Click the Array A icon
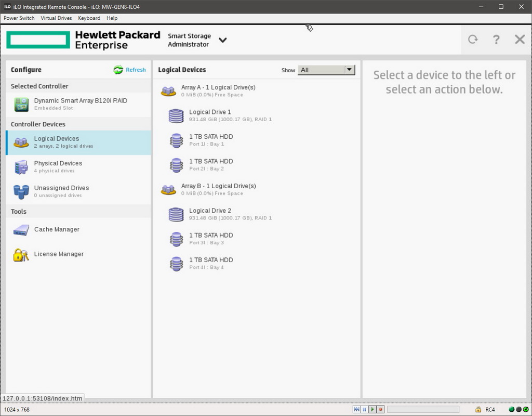This screenshot has width=532, height=416. pos(168,91)
